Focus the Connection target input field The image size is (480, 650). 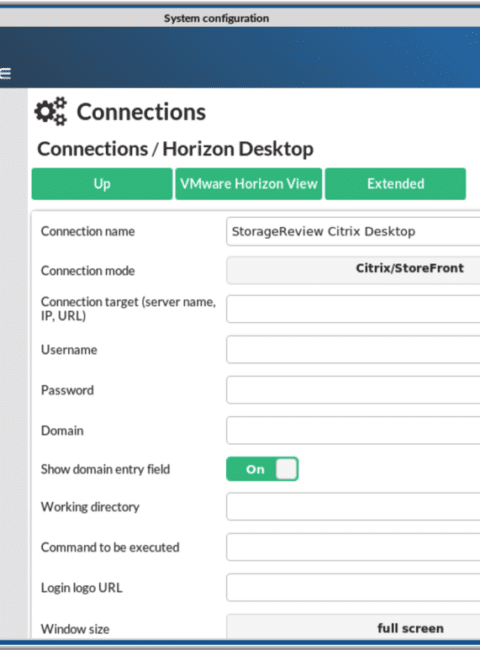[353, 309]
